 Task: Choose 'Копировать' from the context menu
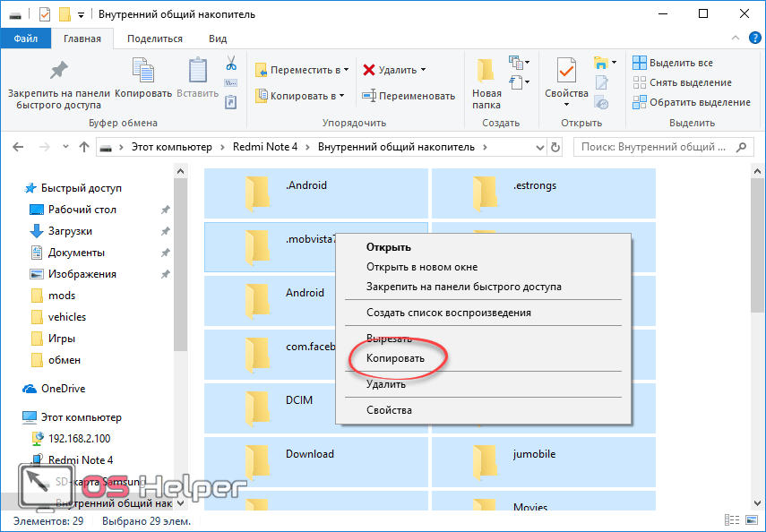pos(395,356)
